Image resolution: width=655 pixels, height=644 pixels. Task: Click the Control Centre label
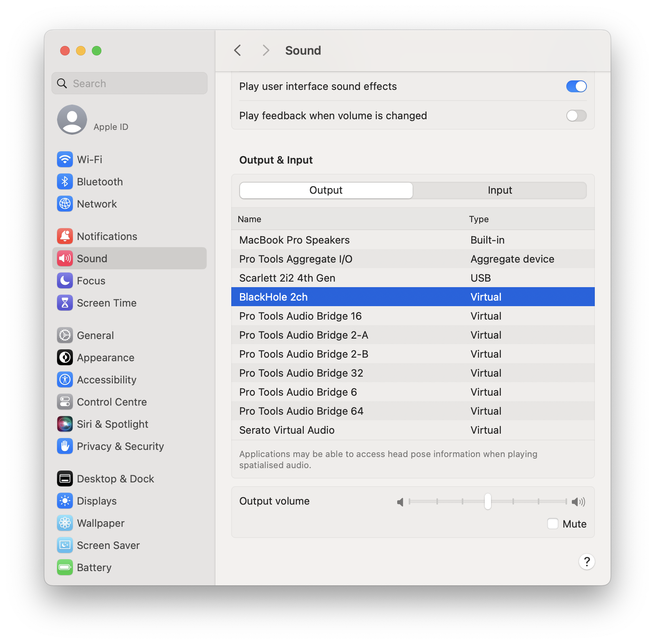112,402
